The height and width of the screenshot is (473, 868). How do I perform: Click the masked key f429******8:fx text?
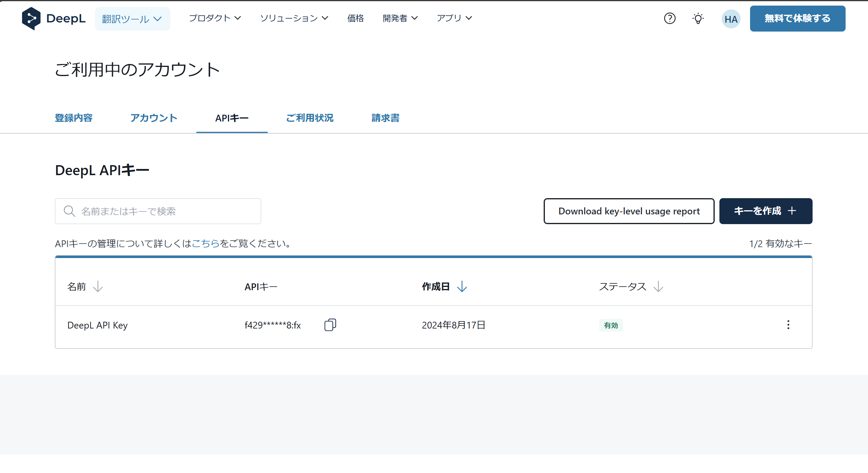[272, 325]
